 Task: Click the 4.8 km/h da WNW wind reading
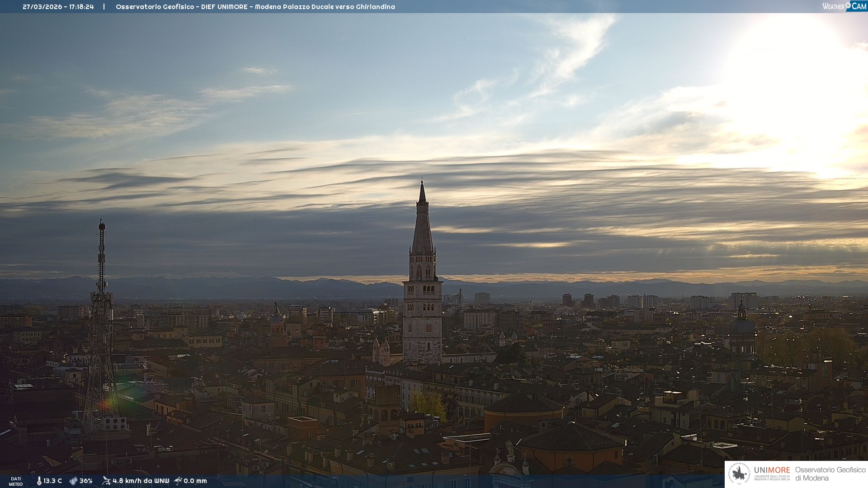point(141,481)
